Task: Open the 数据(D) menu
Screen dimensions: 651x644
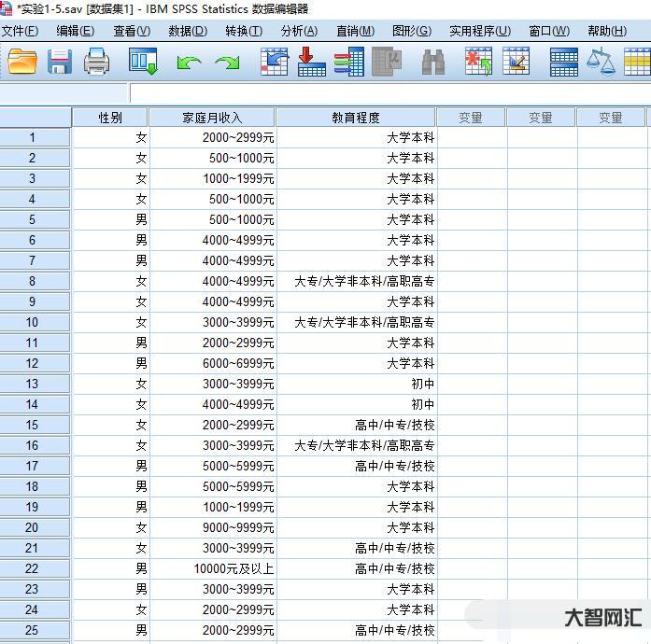Action: point(187,31)
